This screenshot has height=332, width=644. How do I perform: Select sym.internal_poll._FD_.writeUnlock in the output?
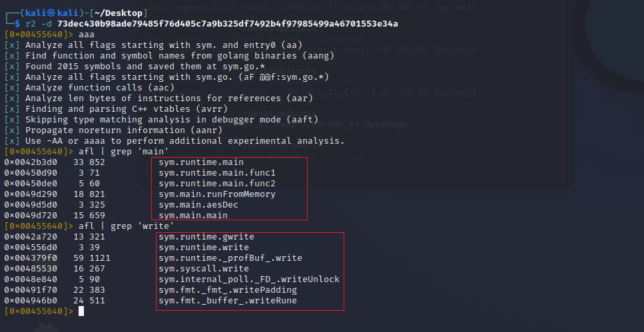coord(248,279)
